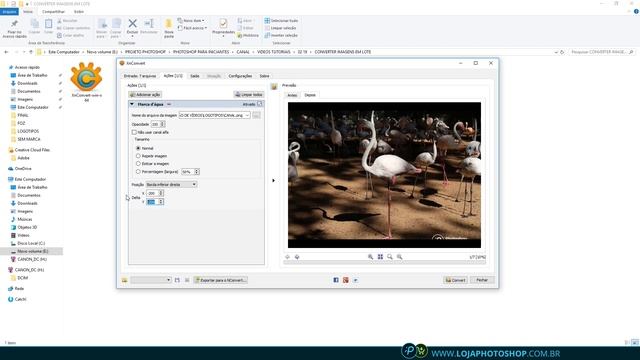
Task: Switch to the Configurações tab
Action: tap(240, 76)
